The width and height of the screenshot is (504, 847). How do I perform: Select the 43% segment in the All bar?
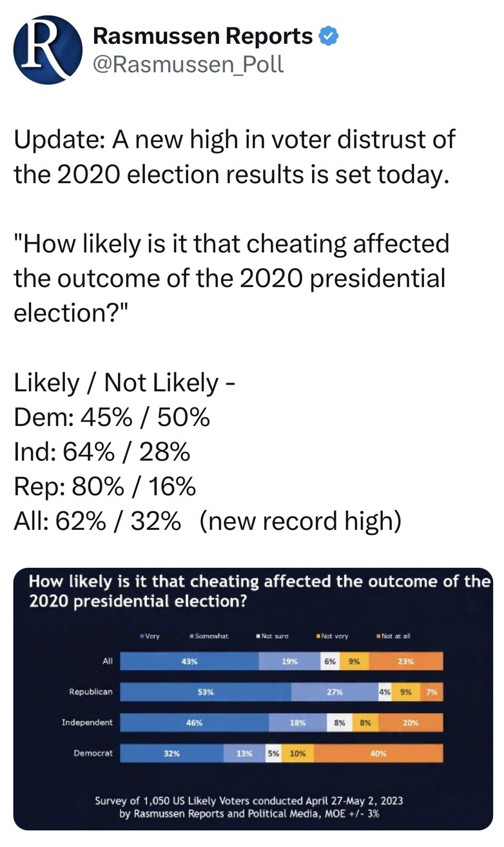tap(189, 661)
